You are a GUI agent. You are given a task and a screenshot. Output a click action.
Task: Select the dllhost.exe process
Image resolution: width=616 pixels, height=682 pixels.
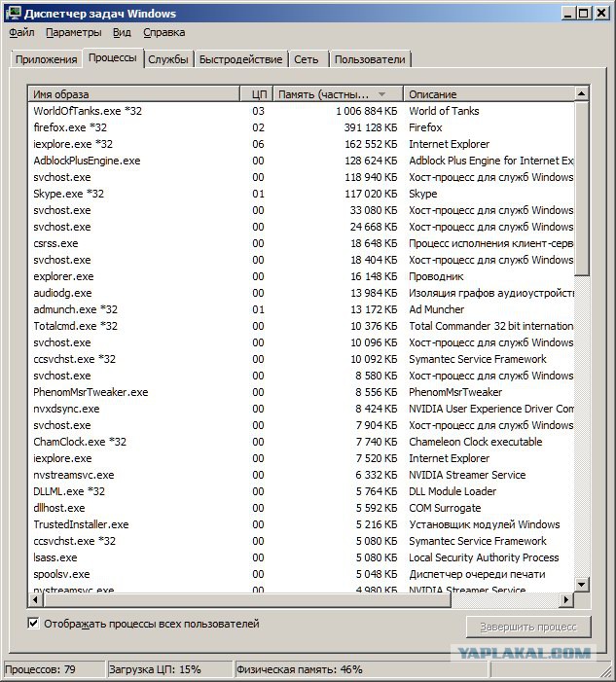(301, 508)
